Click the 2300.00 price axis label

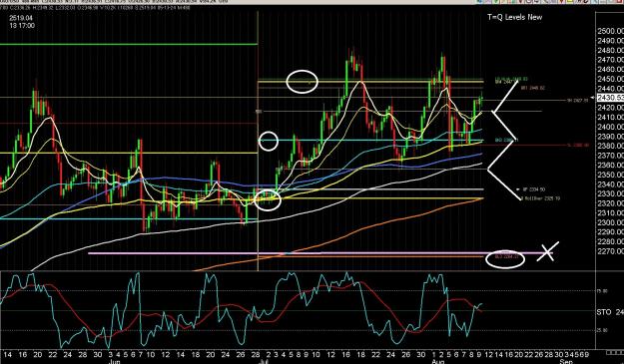tap(610, 222)
